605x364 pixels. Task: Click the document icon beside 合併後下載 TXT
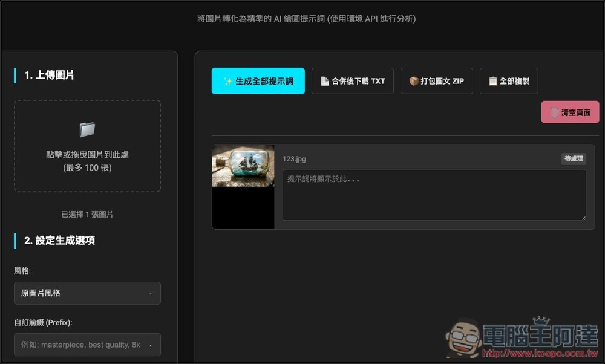325,81
